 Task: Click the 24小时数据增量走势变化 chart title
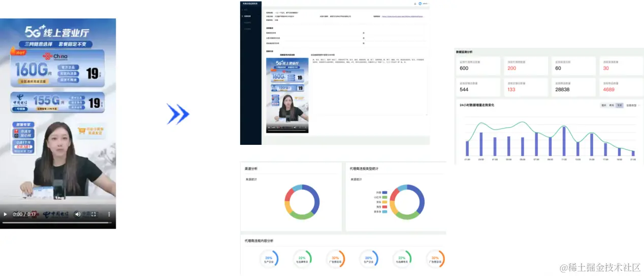pyautogui.click(x=477, y=105)
